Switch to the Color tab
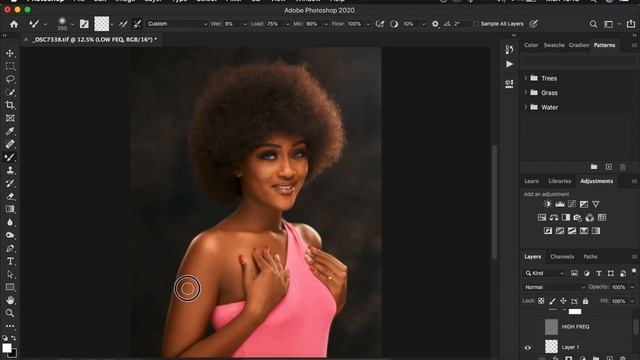Image resolution: width=640 pixels, height=360 pixels. pyautogui.click(x=531, y=45)
